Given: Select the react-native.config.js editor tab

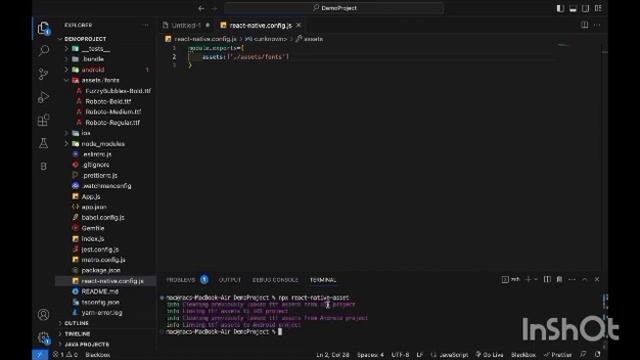Looking at the screenshot, I should coord(260,25).
